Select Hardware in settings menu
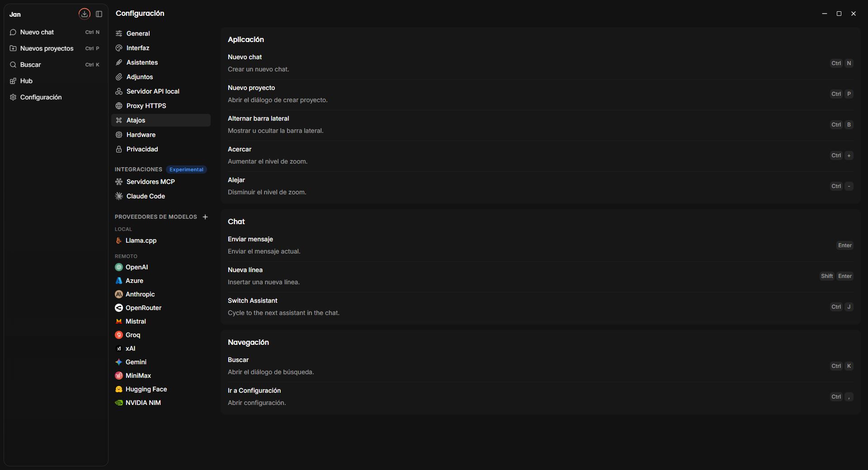This screenshot has width=868, height=470. coord(161,135)
